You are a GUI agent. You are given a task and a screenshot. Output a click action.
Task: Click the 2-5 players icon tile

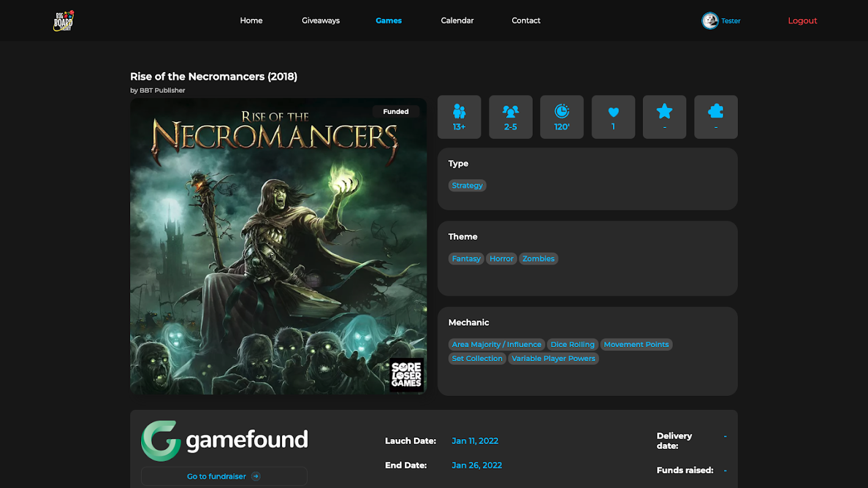[x=510, y=117]
